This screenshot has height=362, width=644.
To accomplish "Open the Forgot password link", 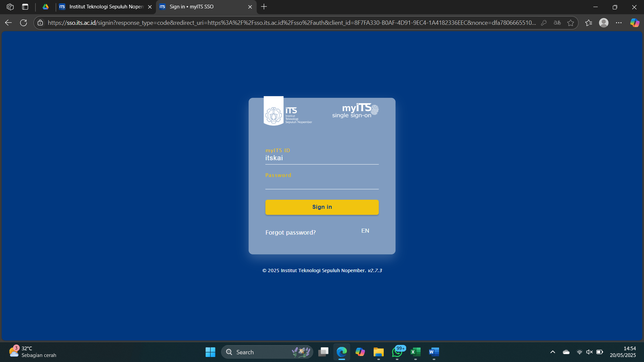I will pyautogui.click(x=290, y=233).
